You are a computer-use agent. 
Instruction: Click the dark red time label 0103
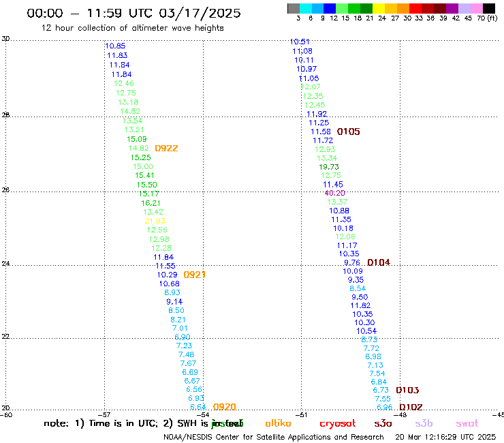[x=407, y=391]
